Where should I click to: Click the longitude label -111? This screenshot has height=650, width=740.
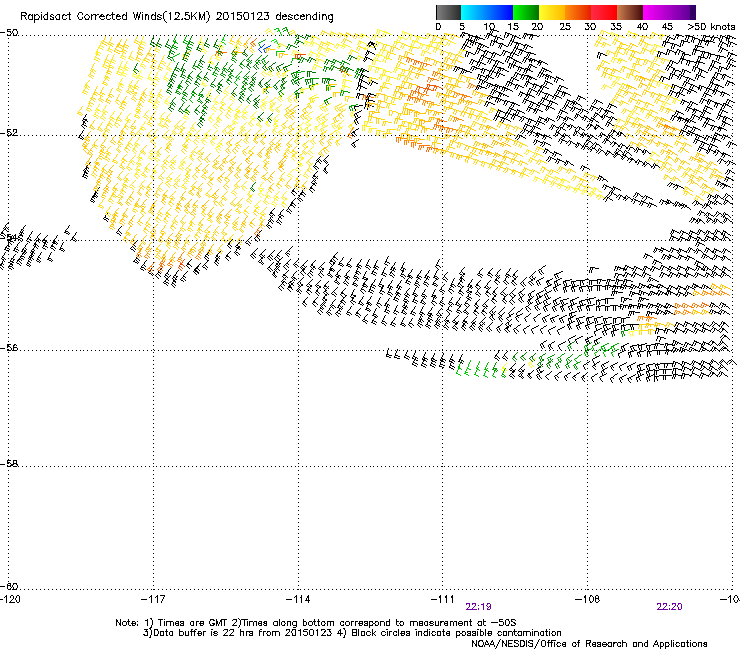tap(443, 599)
